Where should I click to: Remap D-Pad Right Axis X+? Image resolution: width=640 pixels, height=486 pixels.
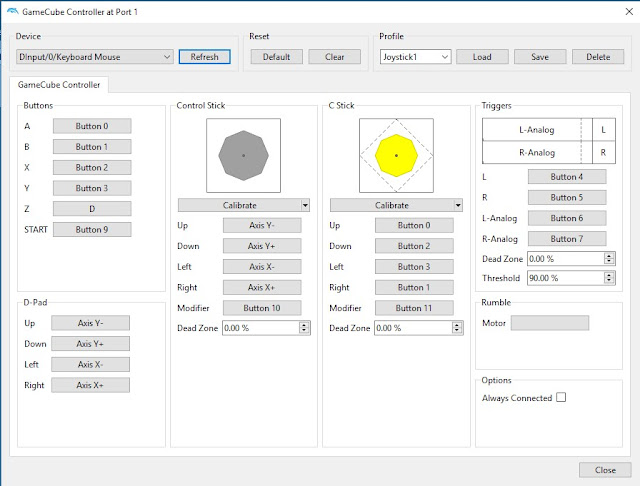[x=90, y=385]
